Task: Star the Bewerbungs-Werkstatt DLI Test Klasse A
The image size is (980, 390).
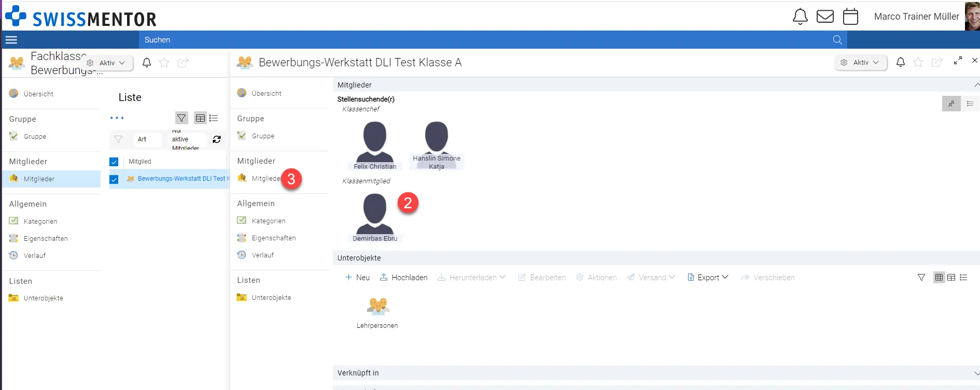Action: [x=918, y=62]
